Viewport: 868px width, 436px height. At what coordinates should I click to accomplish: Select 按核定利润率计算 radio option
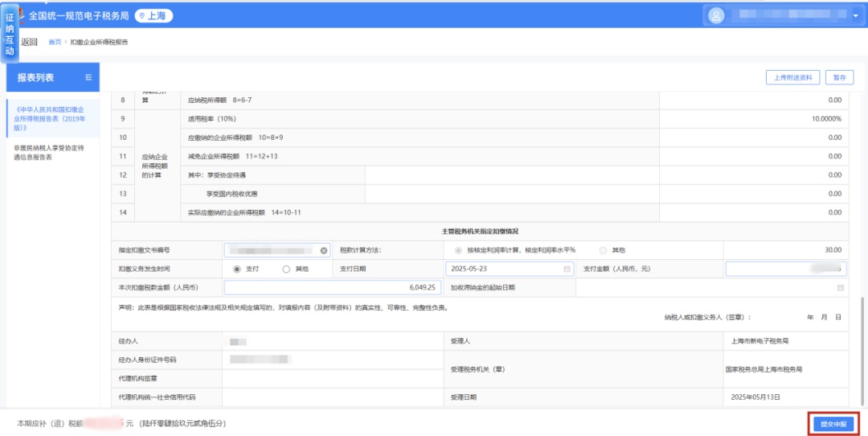coord(457,250)
